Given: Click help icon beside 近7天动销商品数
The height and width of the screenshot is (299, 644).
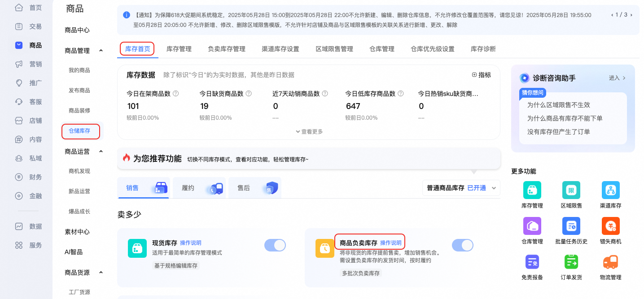Looking at the screenshot, I should pyautogui.click(x=325, y=94).
